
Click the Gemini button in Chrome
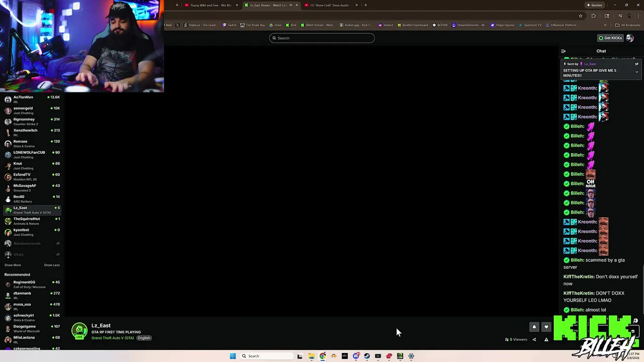pyautogui.click(x=594, y=5)
